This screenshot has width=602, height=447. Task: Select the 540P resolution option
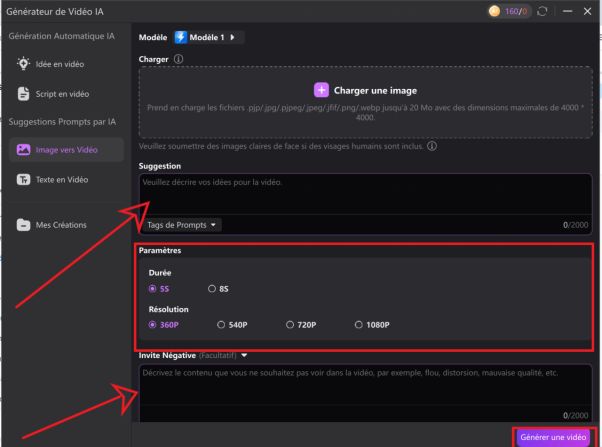click(x=221, y=324)
